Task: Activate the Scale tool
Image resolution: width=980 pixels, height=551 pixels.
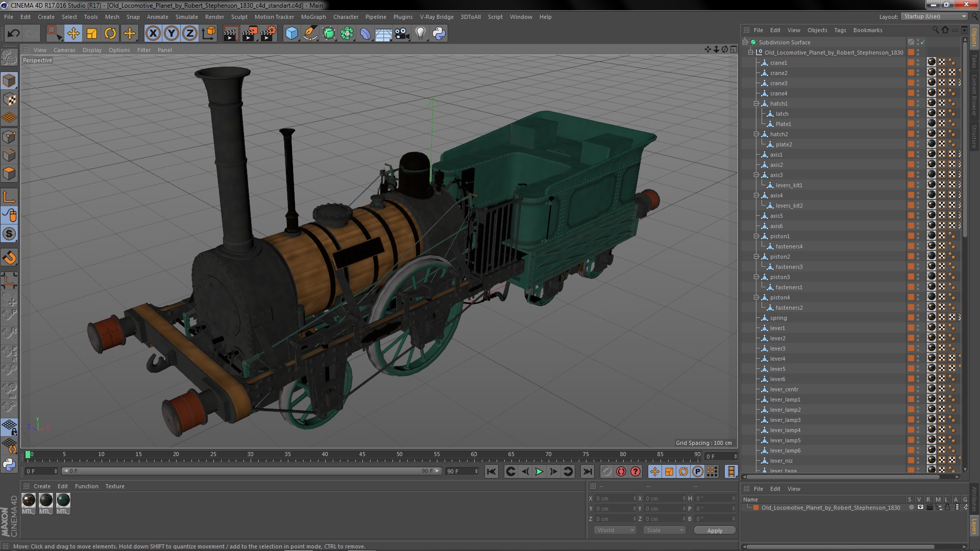Action: [x=92, y=34]
